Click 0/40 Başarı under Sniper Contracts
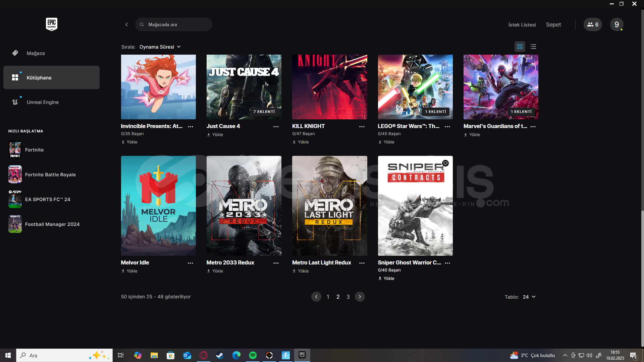644x362 pixels. [389, 270]
